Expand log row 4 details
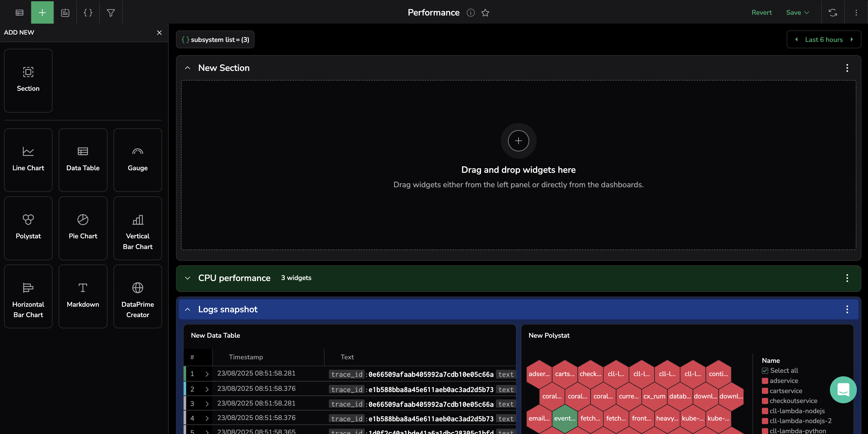The image size is (868, 434). tap(207, 418)
